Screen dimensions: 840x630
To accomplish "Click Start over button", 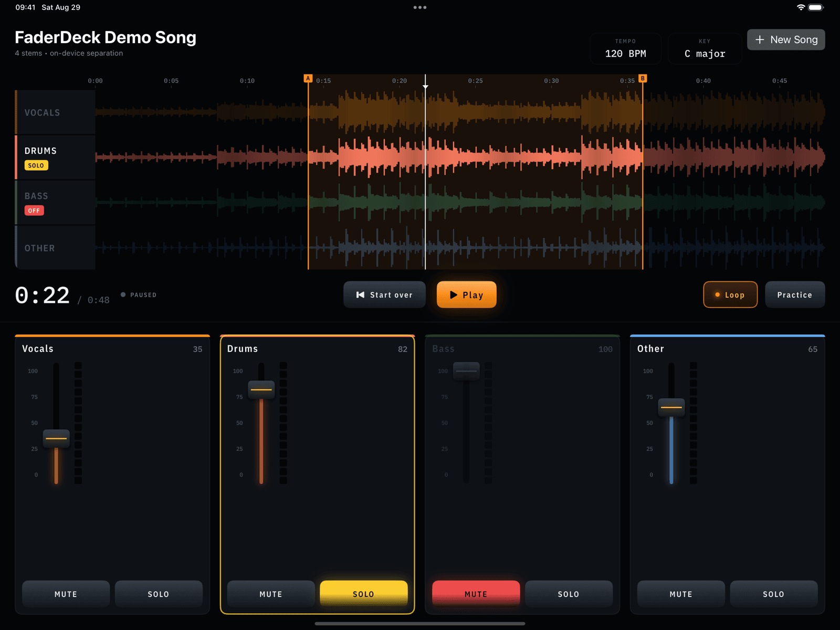I will pyautogui.click(x=384, y=295).
